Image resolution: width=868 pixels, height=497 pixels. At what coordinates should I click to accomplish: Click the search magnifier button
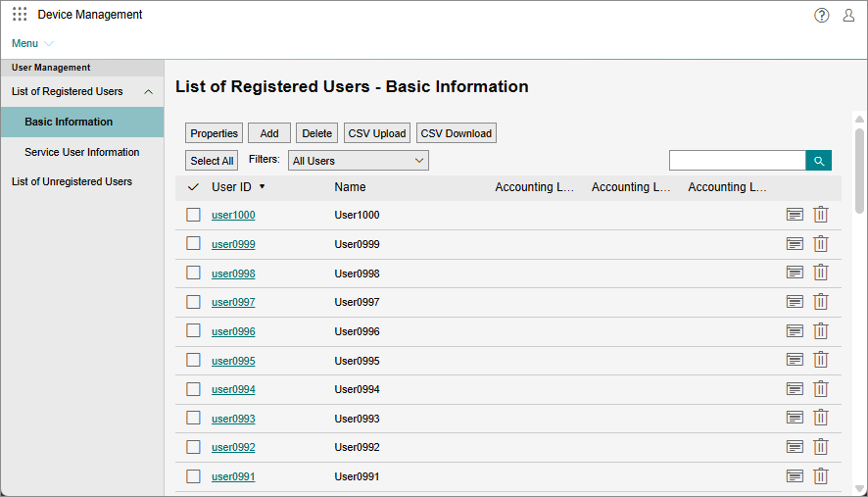tap(818, 161)
